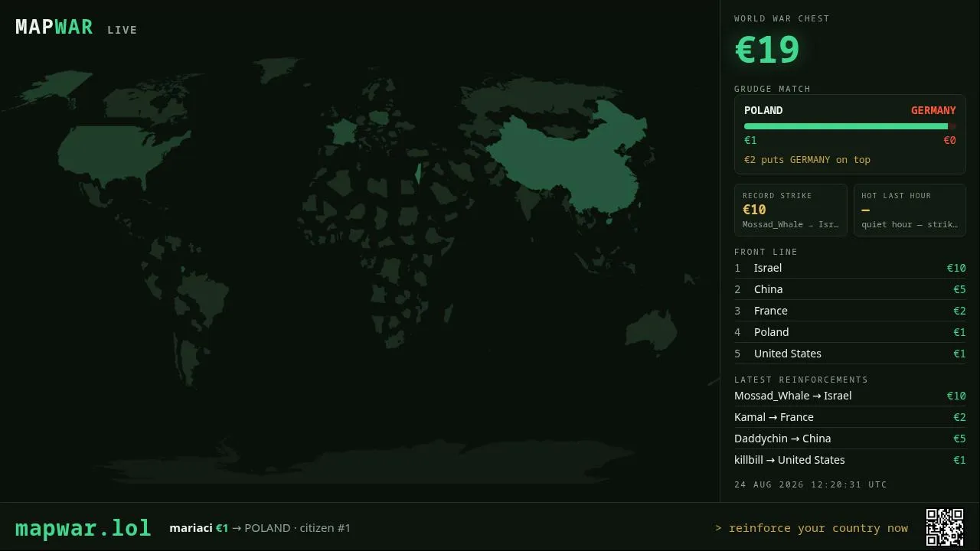Open the mapwar.lol link

click(x=83, y=528)
